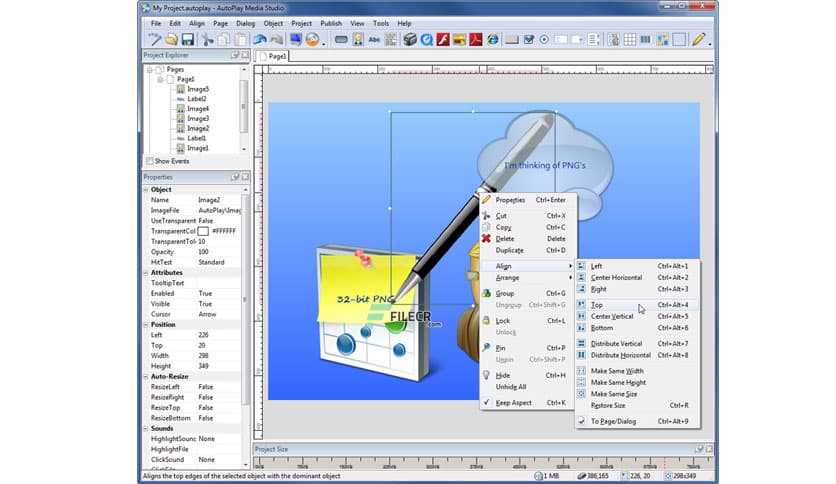Screen dimensions: 836x484
Task: Open the Tools menu
Action: pos(381,23)
